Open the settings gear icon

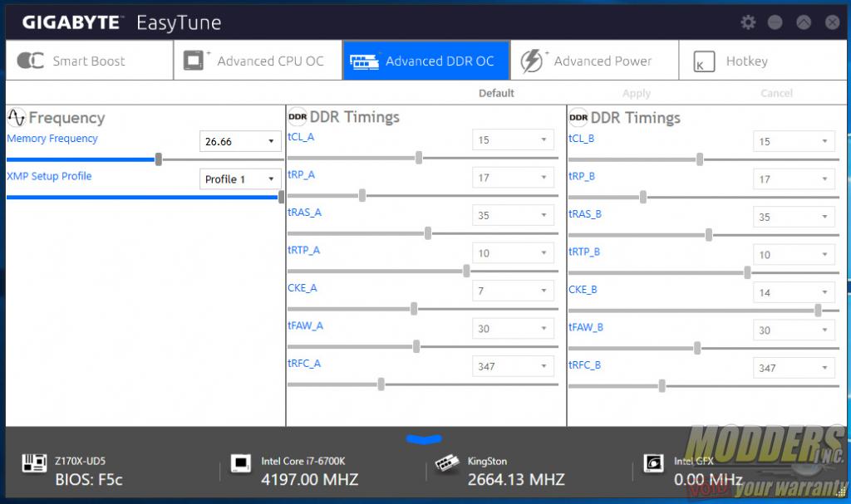click(x=748, y=22)
